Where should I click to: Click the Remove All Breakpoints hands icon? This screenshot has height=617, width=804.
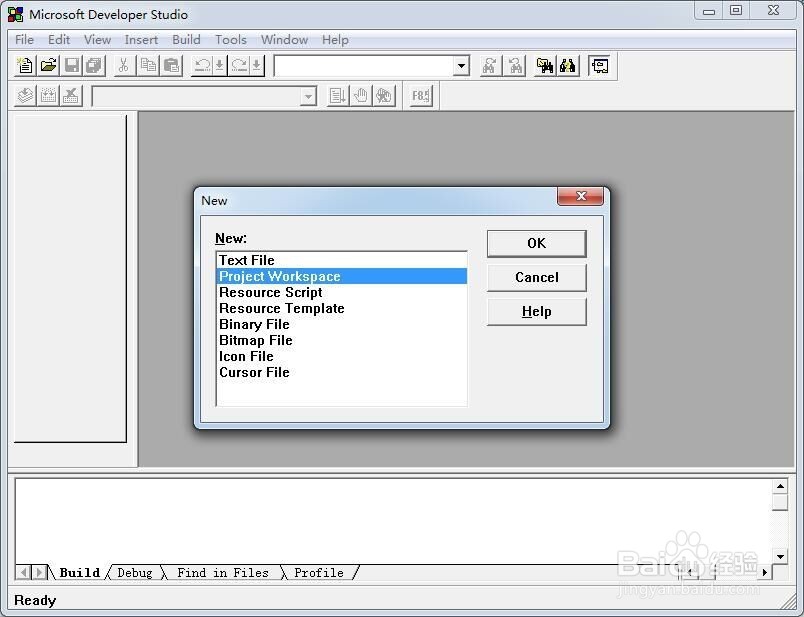click(x=384, y=95)
